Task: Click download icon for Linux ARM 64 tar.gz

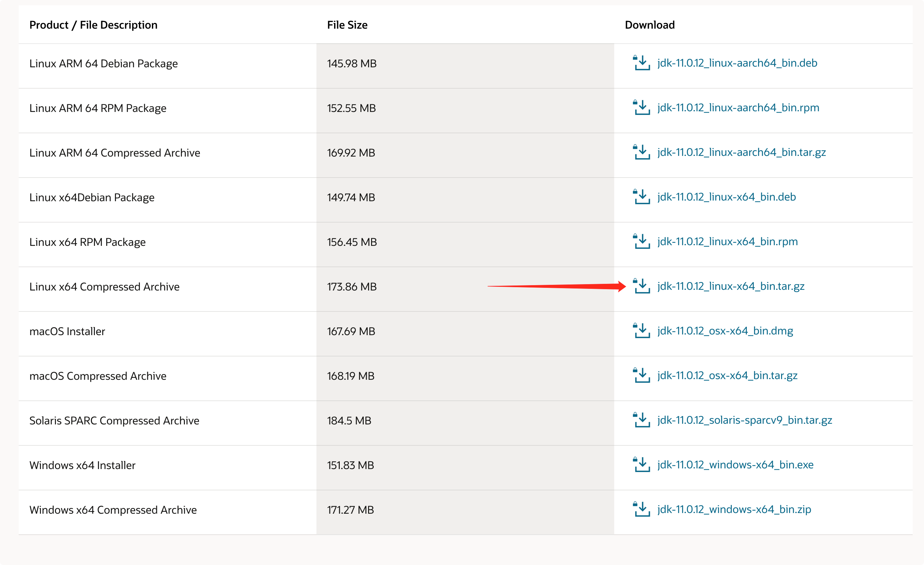Action: (641, 152)
